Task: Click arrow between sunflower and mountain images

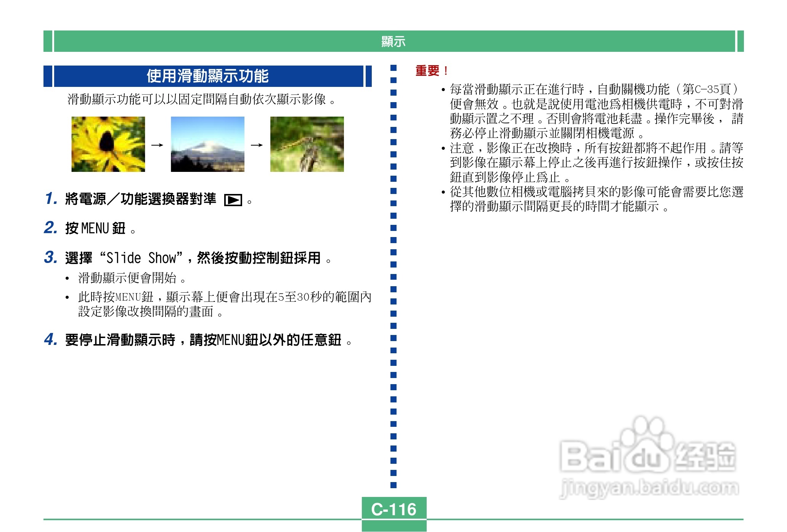Action: [x=157, y=145]
